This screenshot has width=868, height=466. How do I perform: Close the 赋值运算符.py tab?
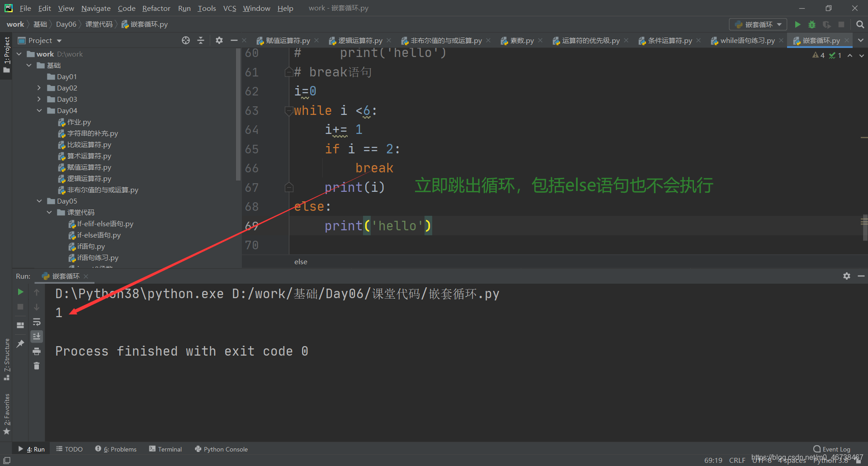tap(316, 40)
